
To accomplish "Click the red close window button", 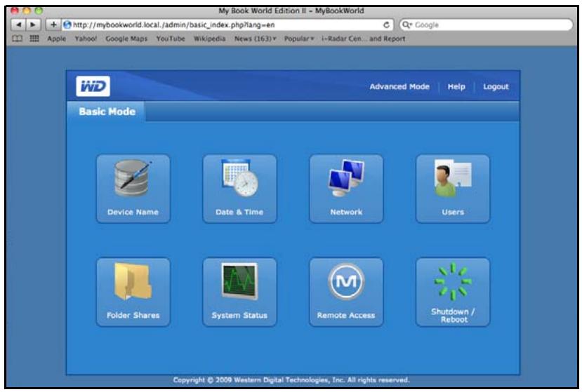I will tap(15, 11).
